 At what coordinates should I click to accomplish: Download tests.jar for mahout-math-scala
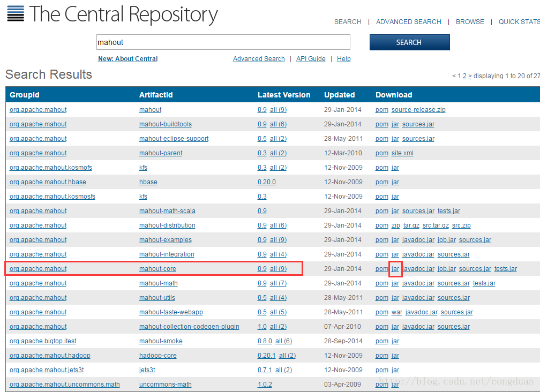point(449,211)
